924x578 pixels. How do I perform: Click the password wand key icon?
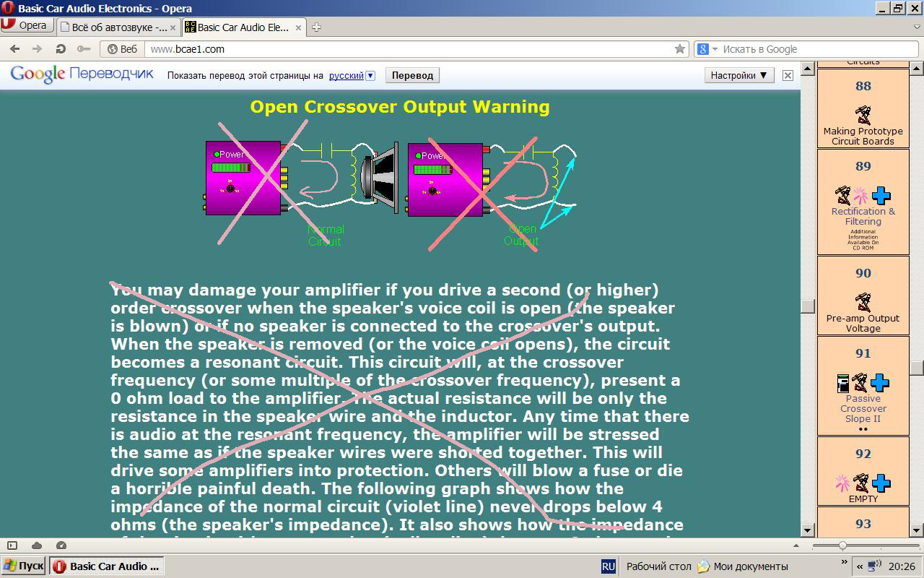[84, 49]
